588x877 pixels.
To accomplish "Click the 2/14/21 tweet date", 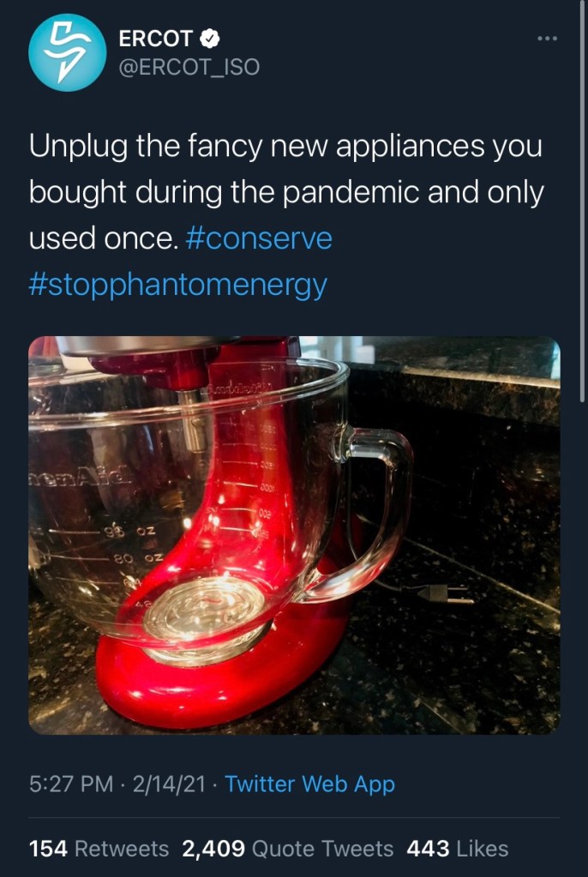I will [x=169, y=784].
